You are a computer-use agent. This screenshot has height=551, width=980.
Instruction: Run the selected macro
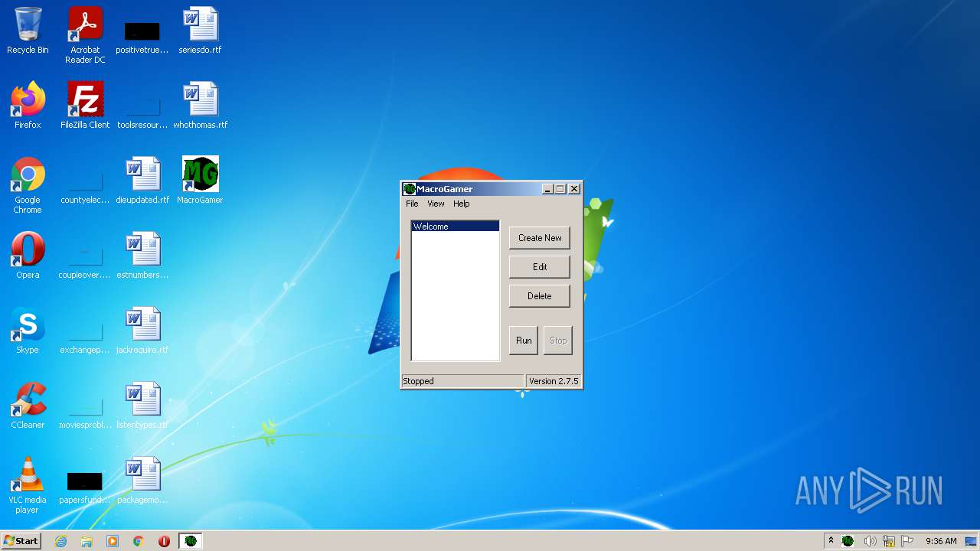(x=524, y=341)
